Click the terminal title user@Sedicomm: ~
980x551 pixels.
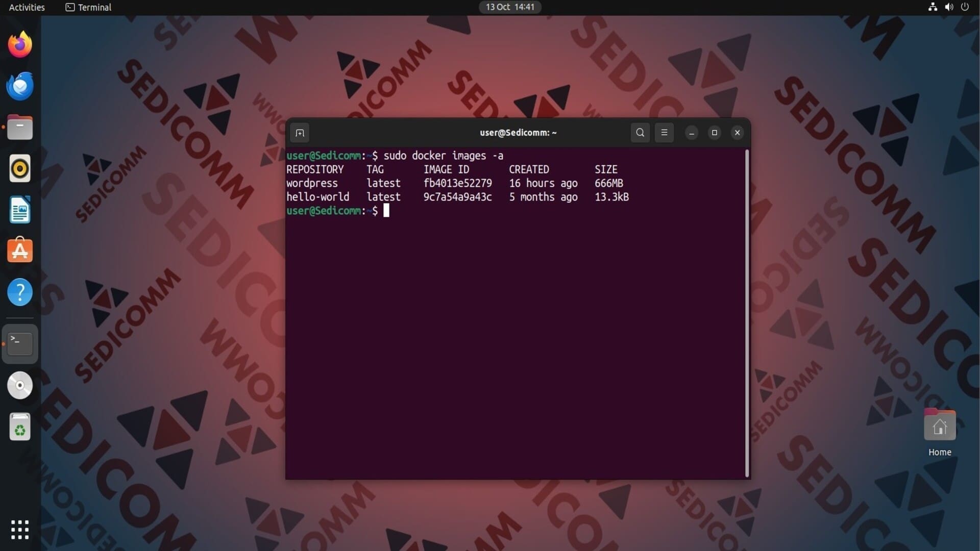point(518,133)
